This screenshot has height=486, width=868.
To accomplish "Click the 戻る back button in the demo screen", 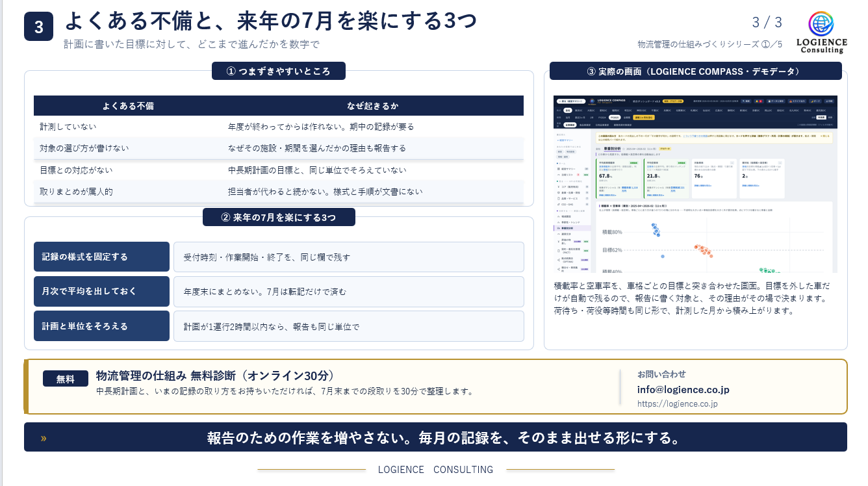I will coord(572,101).
